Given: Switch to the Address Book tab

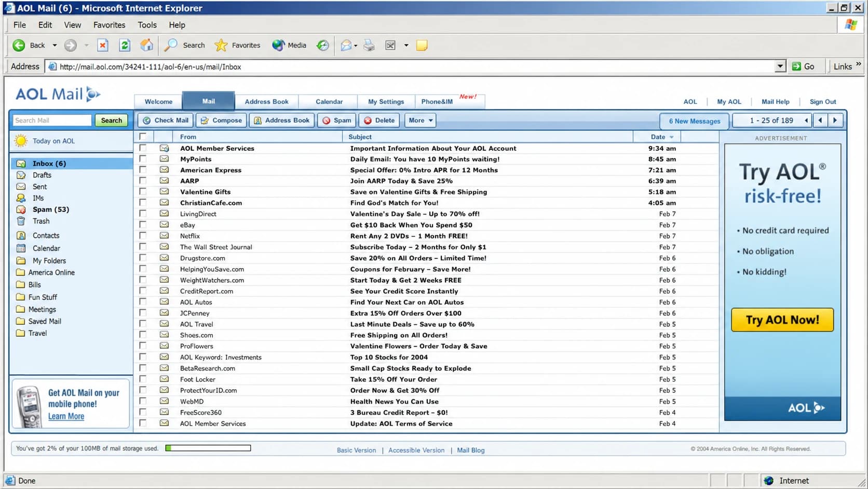Looking at the screenshot, I should [x=266, y=101].
